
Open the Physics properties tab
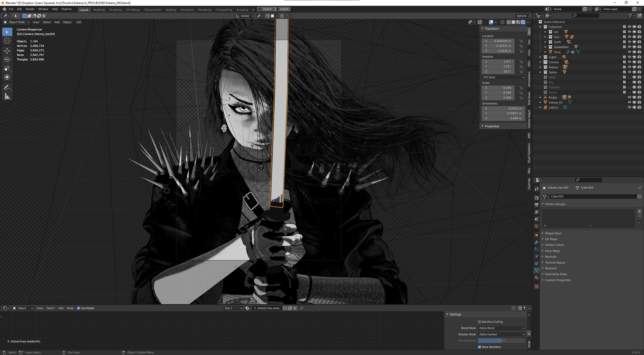click(537, 256)
